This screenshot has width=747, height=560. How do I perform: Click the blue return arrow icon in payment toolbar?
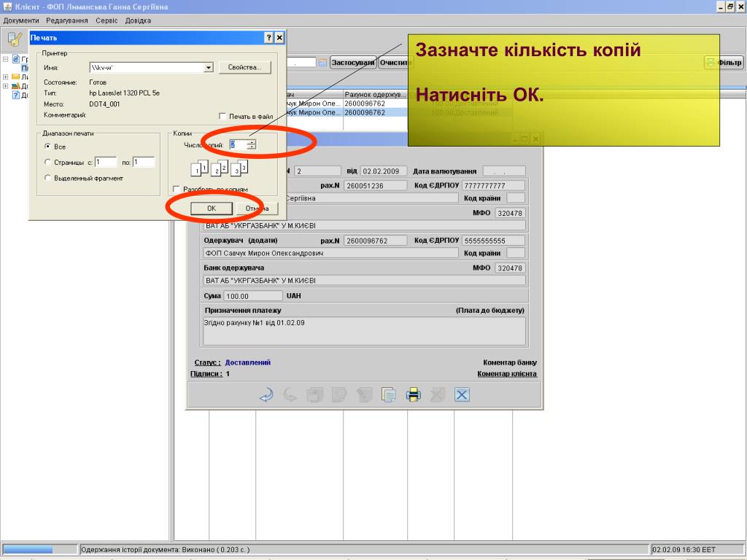(266, 394)
